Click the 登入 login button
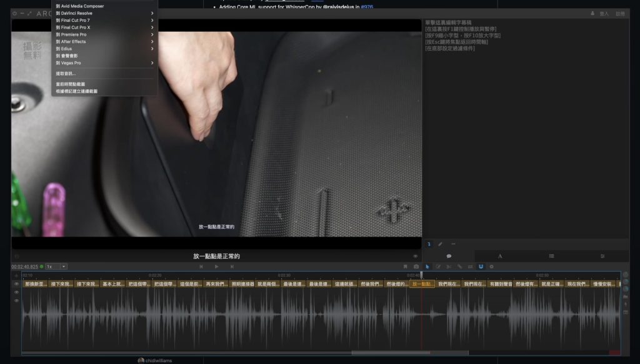Viewport: 640px width, 364px height. coord(604,13)
